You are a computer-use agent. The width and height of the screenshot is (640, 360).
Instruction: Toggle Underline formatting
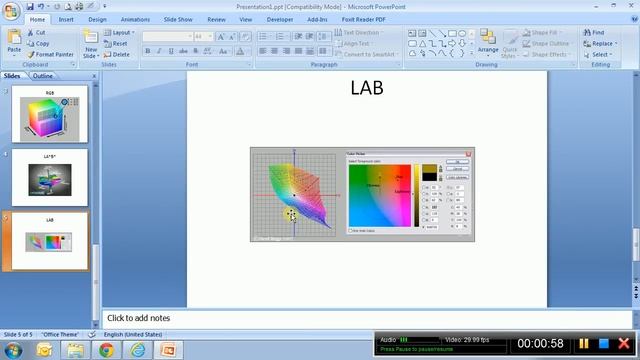point(171,51)
